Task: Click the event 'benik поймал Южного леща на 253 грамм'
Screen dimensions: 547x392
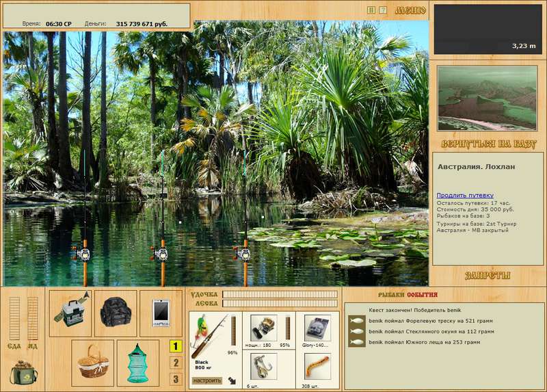Action: pyautogui.click(x=424, y=343)
